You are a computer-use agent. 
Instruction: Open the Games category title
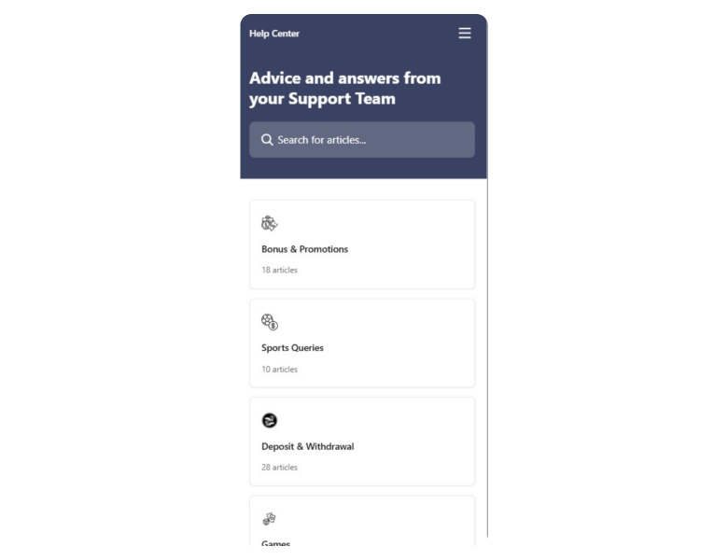coord(275,543)
